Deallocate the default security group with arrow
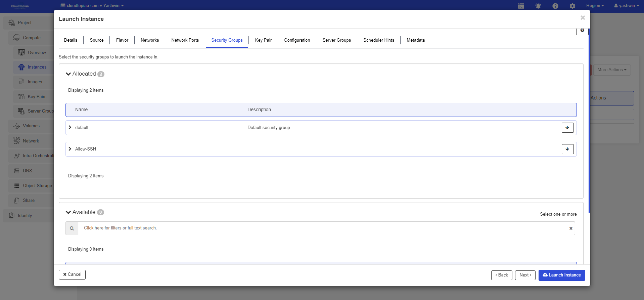644x300 pixels. pyautogui.click(x=567, y=128)
